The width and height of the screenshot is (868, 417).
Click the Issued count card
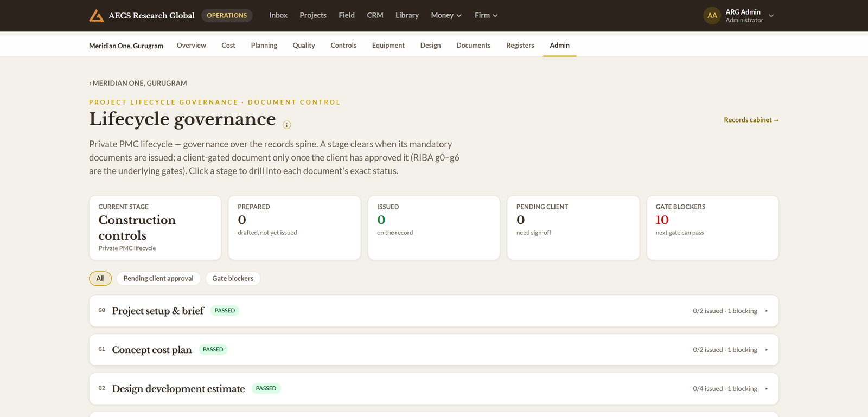(x=434, y=228)
